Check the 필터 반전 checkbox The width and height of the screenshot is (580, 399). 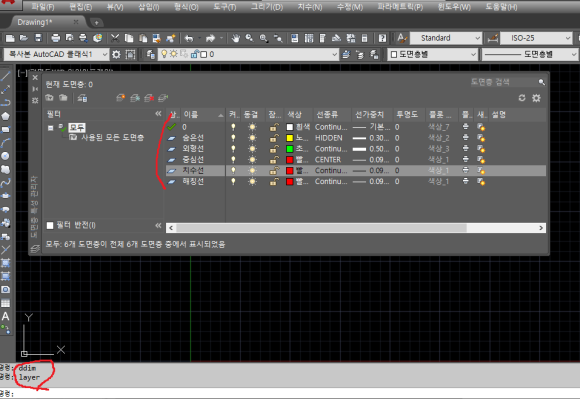50,225
